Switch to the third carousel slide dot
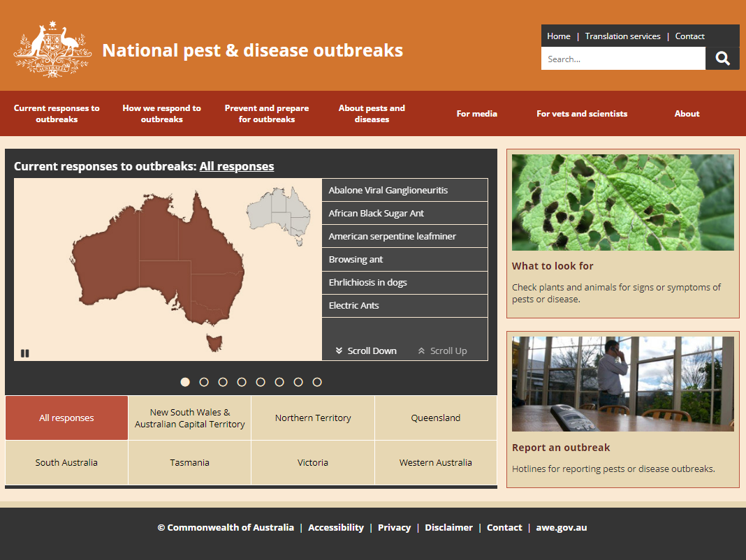The width and height of the screenshot is (746, 560). (223, 382)
